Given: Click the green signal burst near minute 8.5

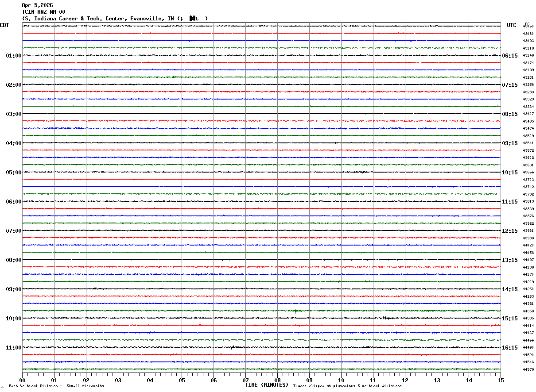Looking at the screenshot, I should [x=296, y=311].
